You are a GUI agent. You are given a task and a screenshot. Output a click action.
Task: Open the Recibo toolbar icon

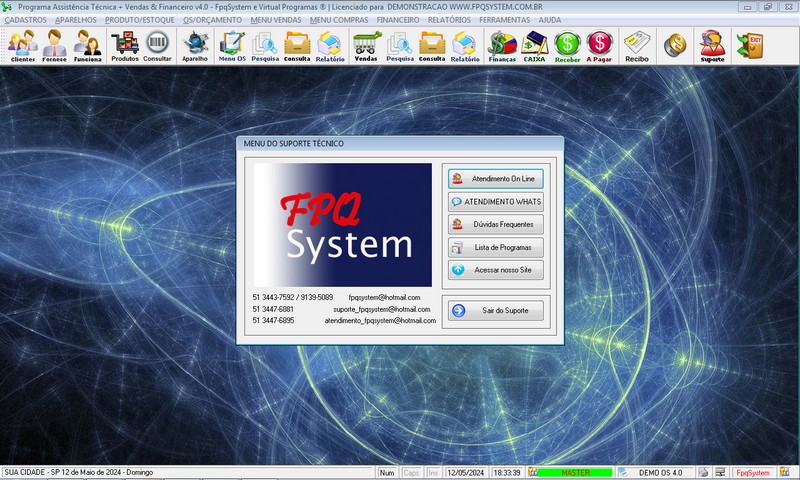[637, 46]
